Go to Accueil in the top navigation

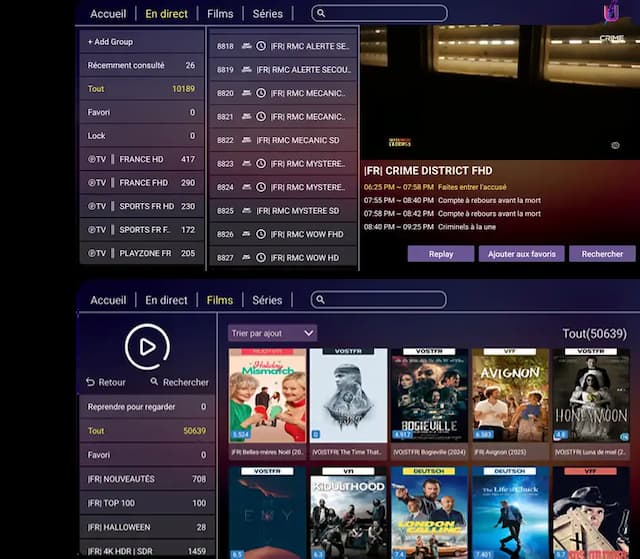click(108, 14)
